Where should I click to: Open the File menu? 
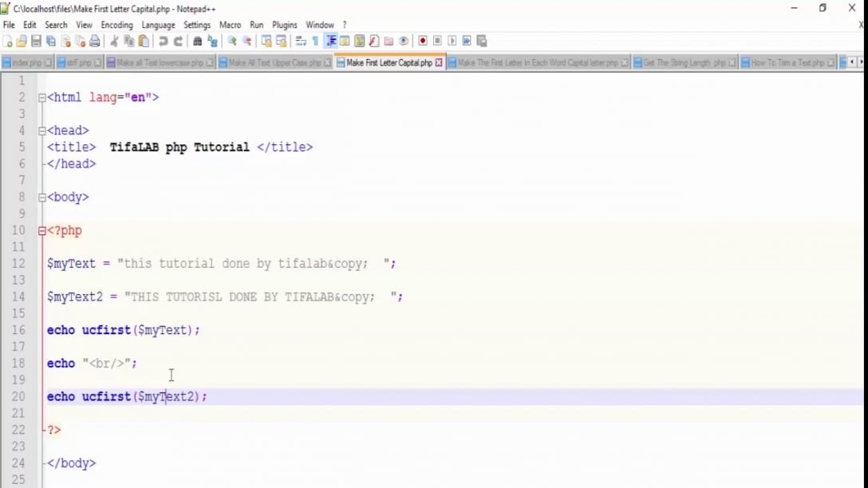pyautogui.click(x=9, y=25)
